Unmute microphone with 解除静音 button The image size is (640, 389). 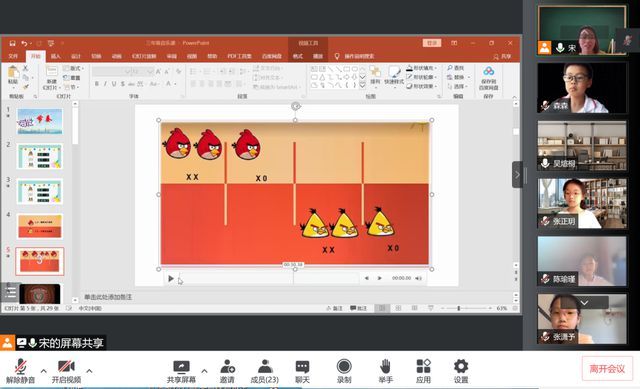[20, 371]
